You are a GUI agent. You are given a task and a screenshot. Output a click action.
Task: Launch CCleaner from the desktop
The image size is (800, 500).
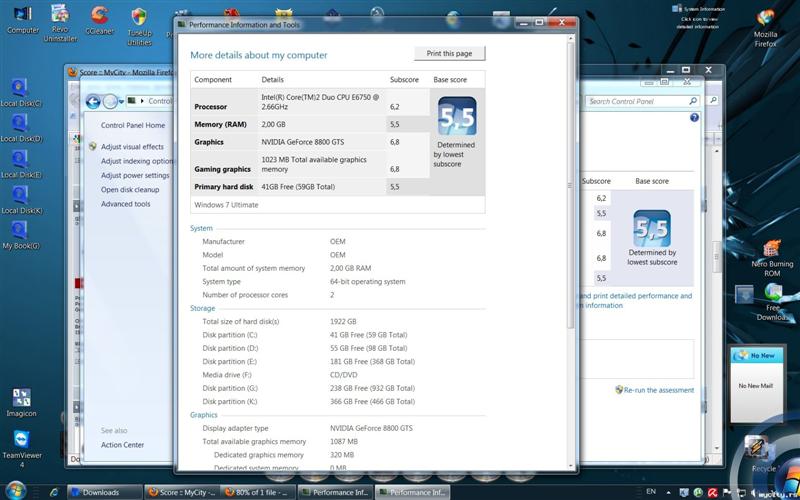tap(99, 16)
